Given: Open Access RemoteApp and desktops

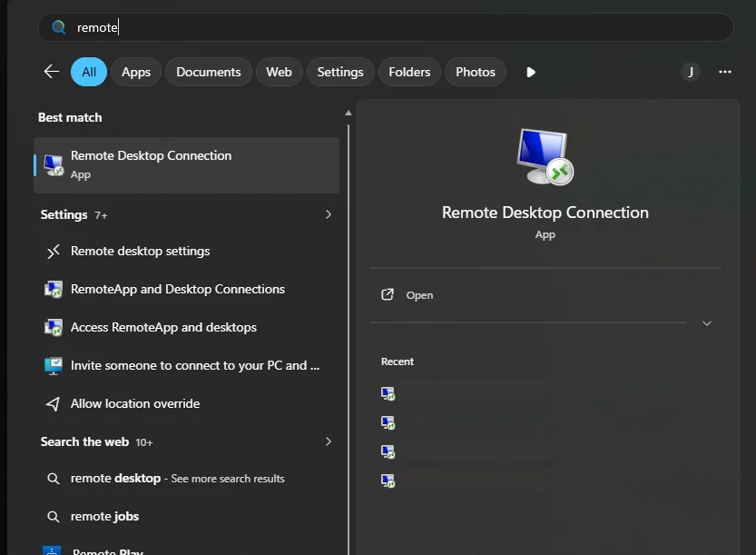Looking at the screenshot, I should 187,327.
